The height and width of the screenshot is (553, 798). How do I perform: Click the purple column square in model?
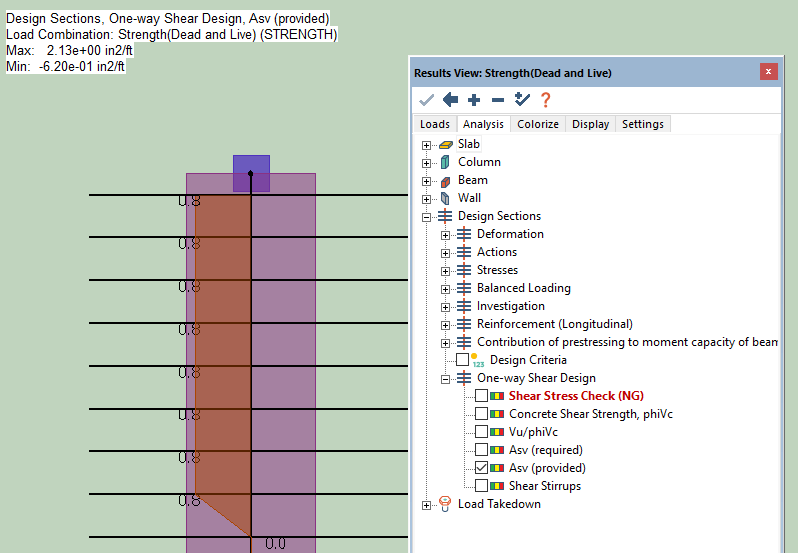tap(251, 173)
